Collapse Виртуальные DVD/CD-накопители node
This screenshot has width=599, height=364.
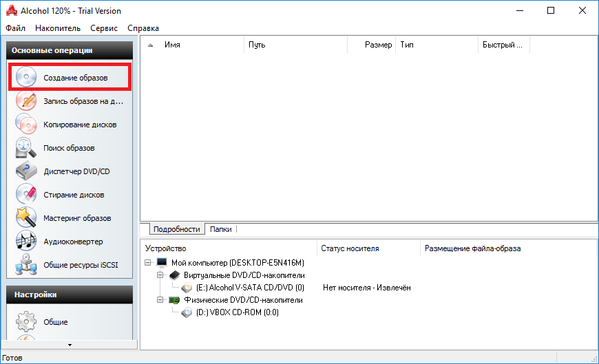[161, 275]
